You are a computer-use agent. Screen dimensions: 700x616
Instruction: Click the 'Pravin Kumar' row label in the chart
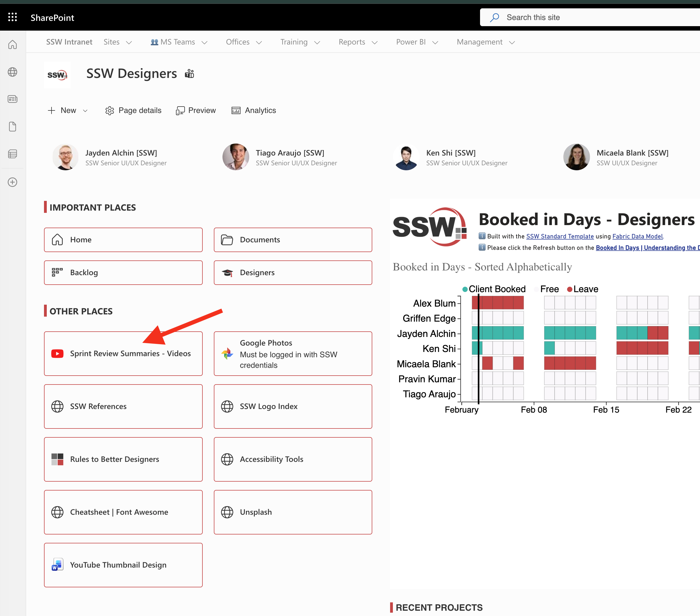point(427,379)
